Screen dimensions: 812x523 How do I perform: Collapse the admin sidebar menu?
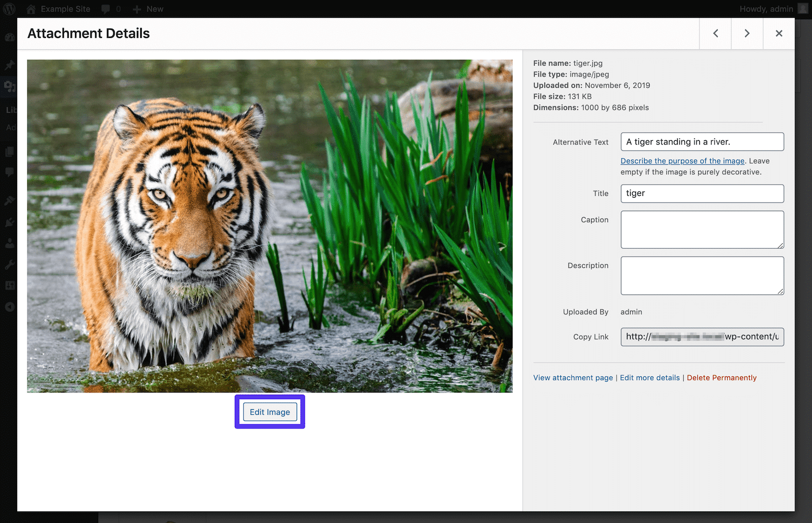point(9,307)
